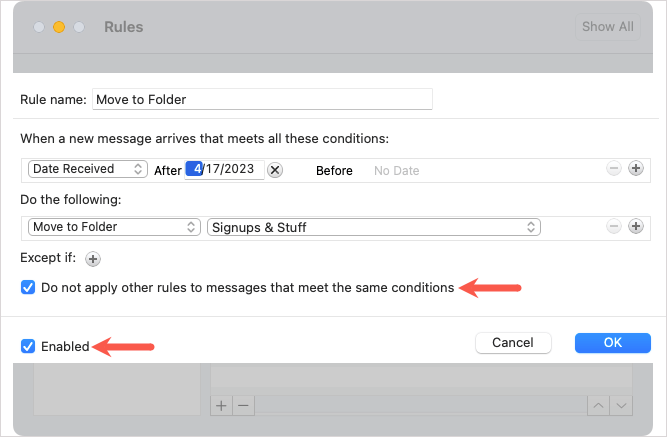Image resolution: width=667 pixels, height=437 pixels.
Task: Open the Move to Folder action dropdown
Action: [x=114, y=227]
